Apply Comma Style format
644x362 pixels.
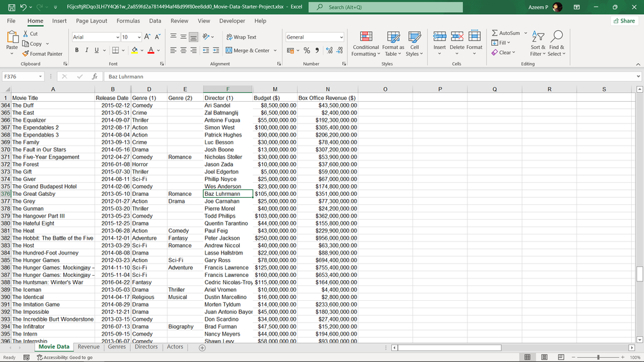tap(317, 50)
